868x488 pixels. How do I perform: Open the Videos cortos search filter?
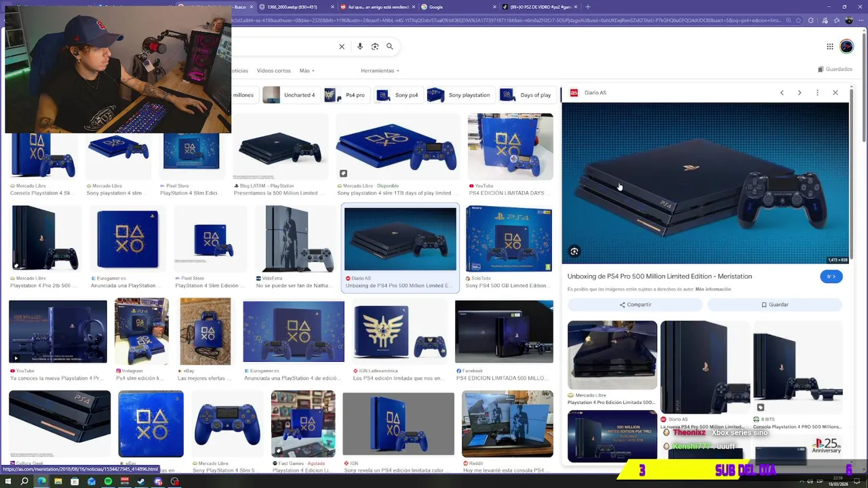[273, 70]
